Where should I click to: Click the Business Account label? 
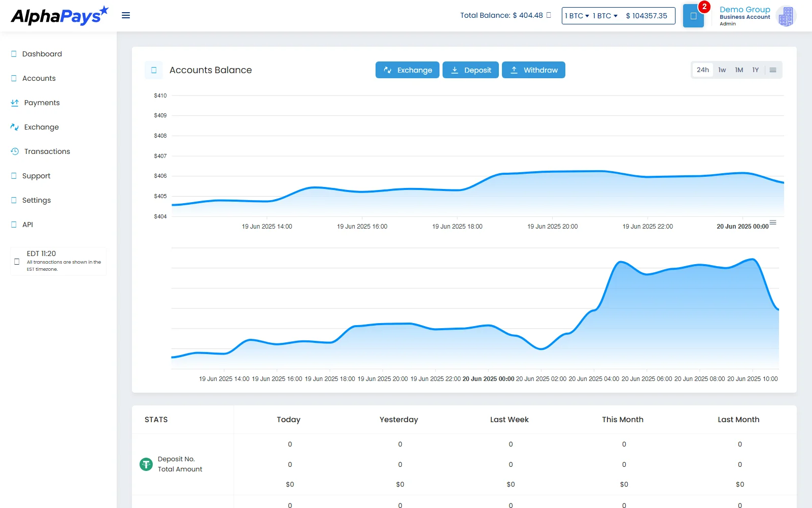tap(745, 17)
